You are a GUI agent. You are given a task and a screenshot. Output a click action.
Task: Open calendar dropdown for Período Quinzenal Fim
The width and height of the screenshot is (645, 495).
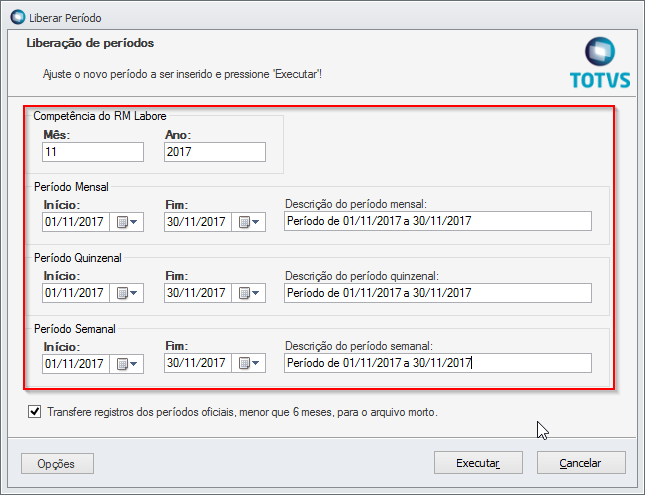(249, 293)
